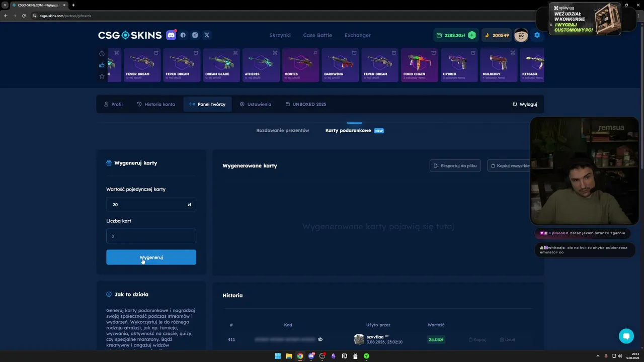Image resolution: width=644 pixels, height=362 pixels.
Task: Open the browser tab list dropdown
Action: (5, 5)
